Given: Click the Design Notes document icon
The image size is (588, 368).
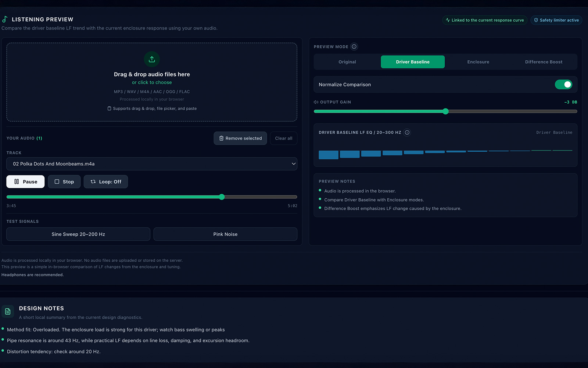Looking at the screenshot, I should click(x=8, y=312).
